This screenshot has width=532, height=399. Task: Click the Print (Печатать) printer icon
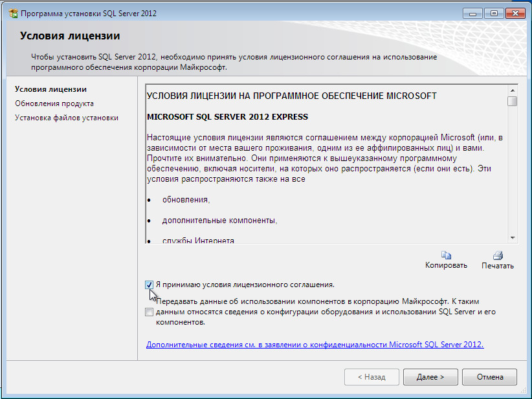click(498, 255)
